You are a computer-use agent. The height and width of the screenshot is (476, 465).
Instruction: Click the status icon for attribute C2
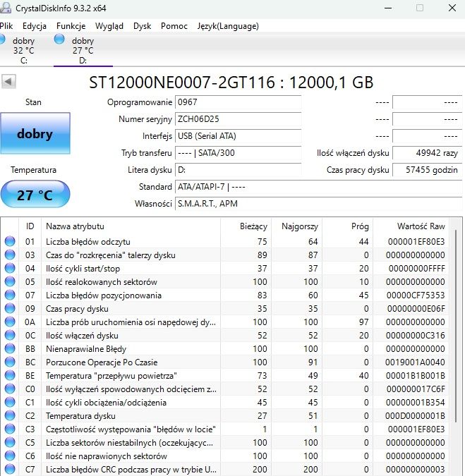10,415
